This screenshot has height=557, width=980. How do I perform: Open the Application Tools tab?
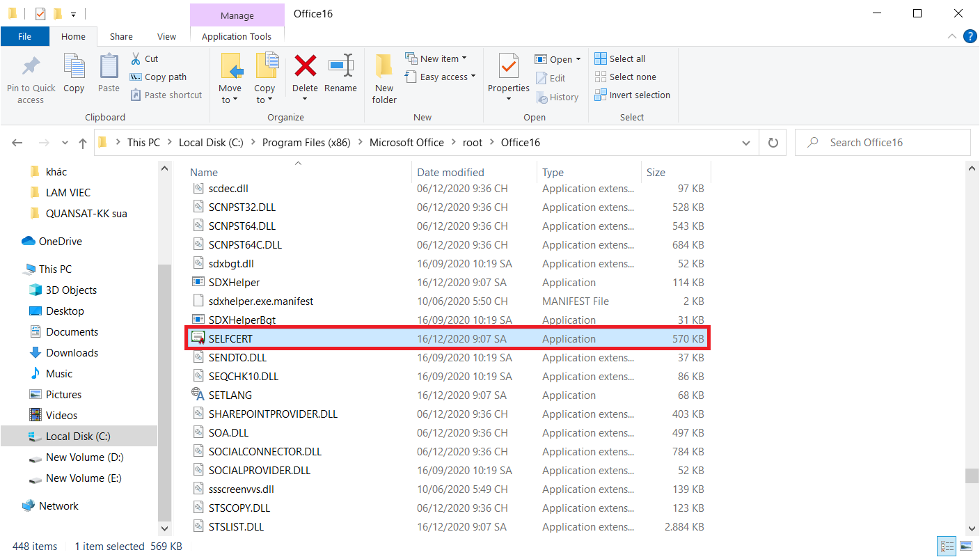(x=237, y=36)
